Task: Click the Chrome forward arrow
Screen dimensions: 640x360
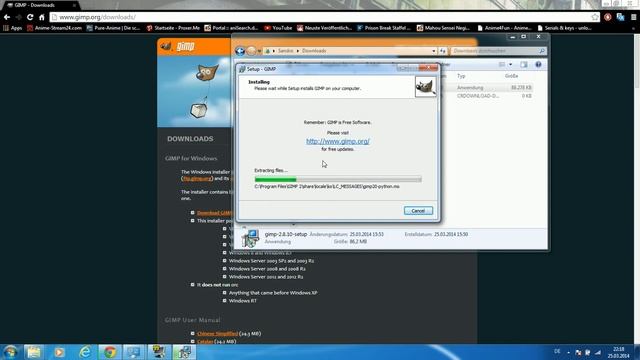Action: [x=18, y=17]
